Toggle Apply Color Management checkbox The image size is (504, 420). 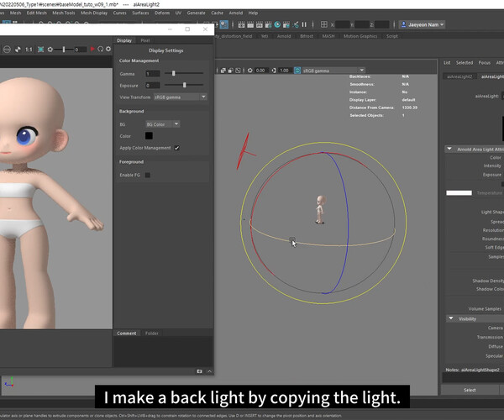point(176,148)
